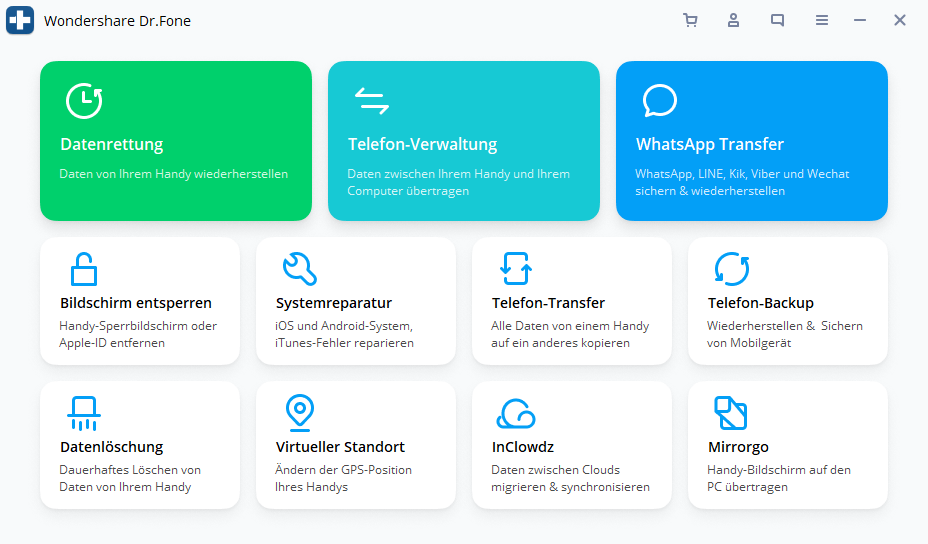Viewport: 928px width, 544px height.
Task: Click 'Handy-Sperrbildschirm oder Apple-ID entfernen' text
Action: click(x=138, y=334)
